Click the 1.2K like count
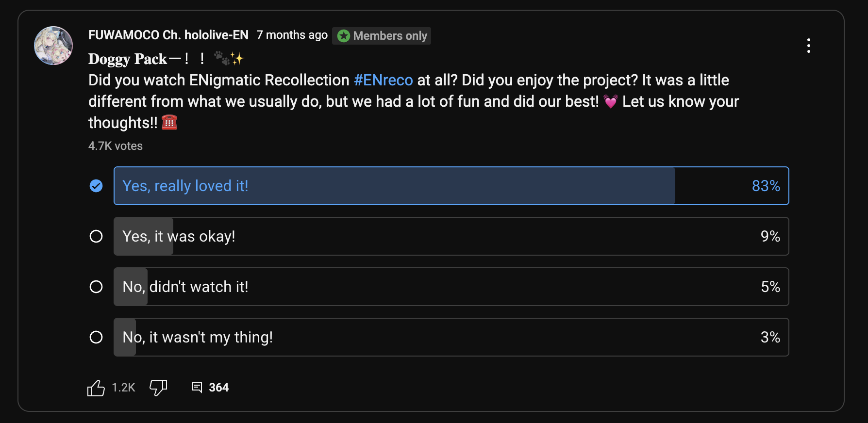The width and height of the screenshot is (868, 423). click(x=123, y=388)
